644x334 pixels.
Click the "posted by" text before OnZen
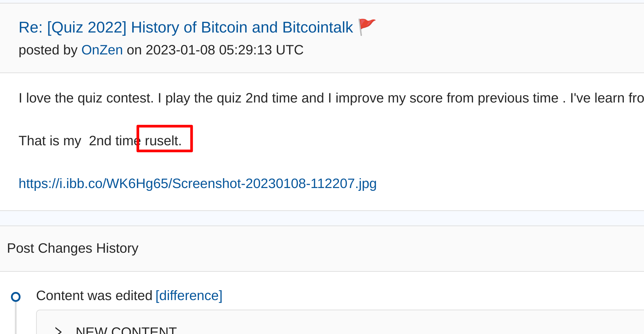pos(48,50)
